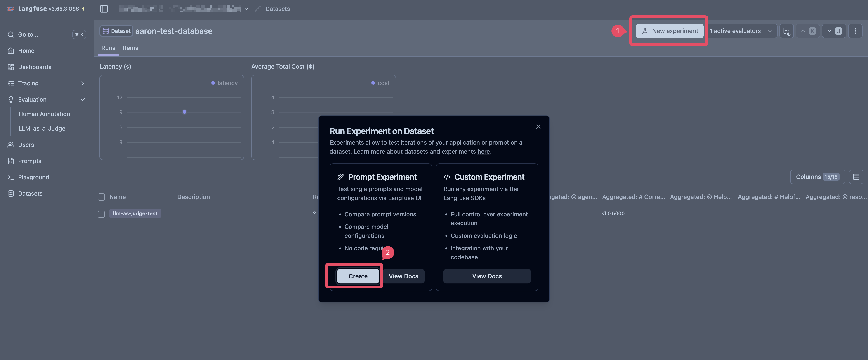Click the Home house icon

tap(11, 51)
